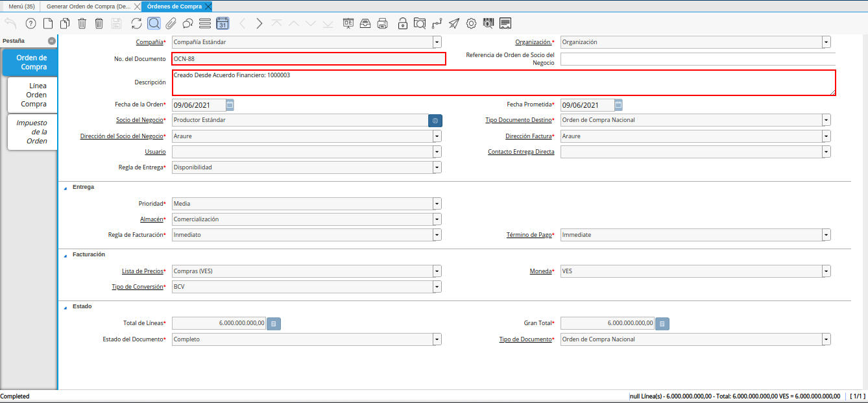Click the Help question mark icon

[x=30, y=23]
